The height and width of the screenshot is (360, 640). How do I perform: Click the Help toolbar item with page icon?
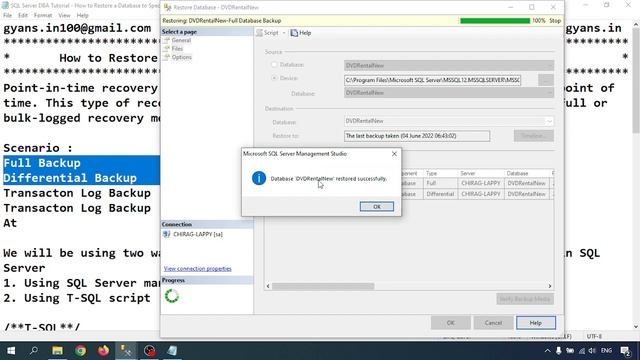[301, 33]
